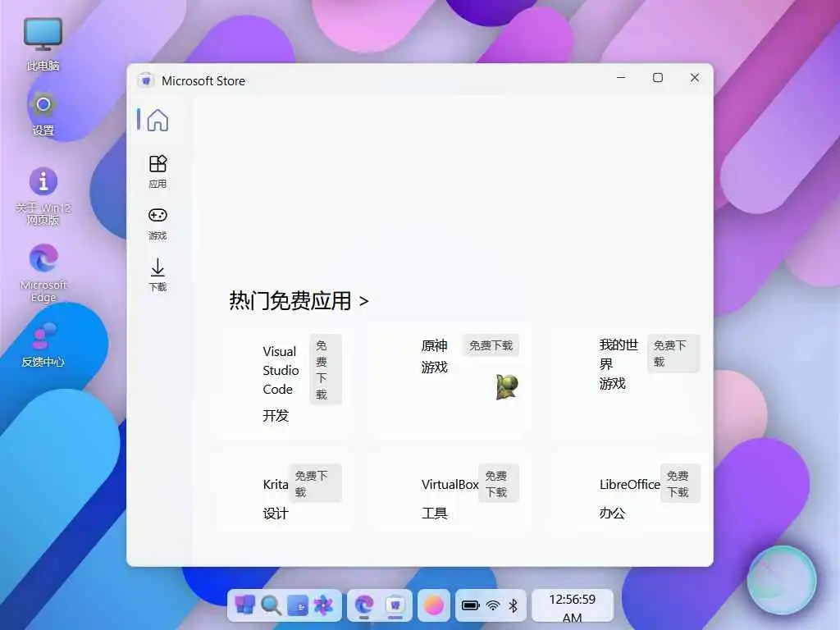The image size is (840, 630).
Task: Open the Start menu in the taskbar
Action: 244,605
